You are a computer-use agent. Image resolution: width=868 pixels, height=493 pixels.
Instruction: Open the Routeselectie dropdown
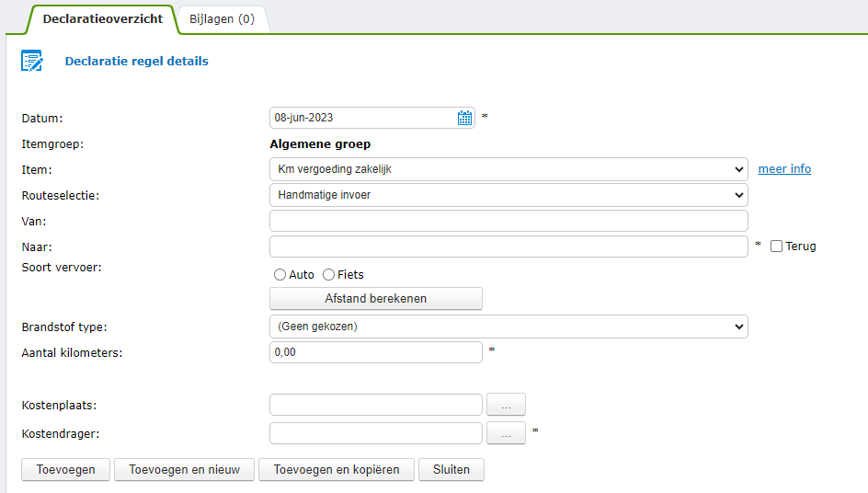coord(508,195)
